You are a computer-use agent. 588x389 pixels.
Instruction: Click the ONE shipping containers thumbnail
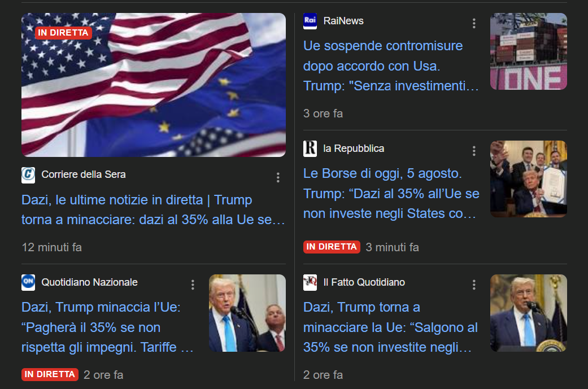[528, 51]
